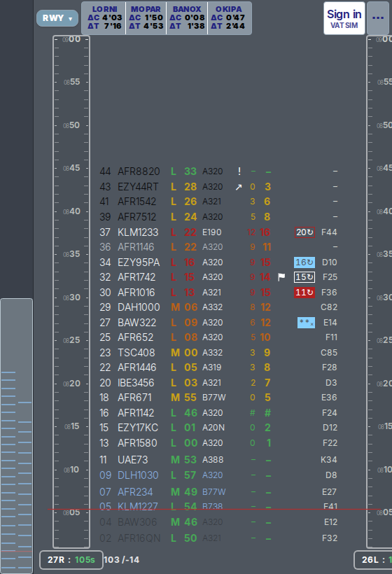Click the 103 /-14 counter text
Image resolution: width=392 pixels, height=574 pixels.
122,560
